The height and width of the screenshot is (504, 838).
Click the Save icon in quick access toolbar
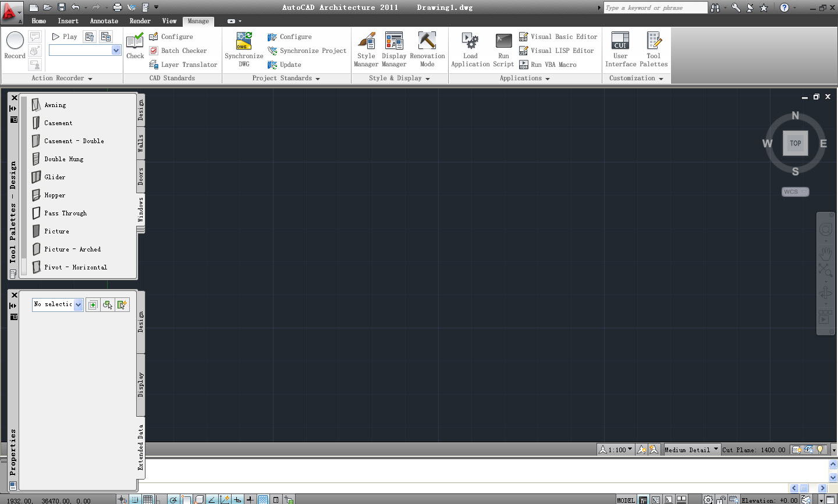[61, 8]
